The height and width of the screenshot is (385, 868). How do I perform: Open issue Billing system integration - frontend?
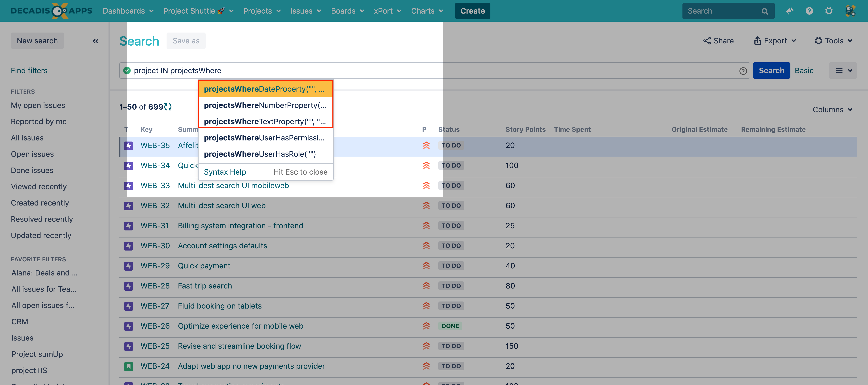click(240, 226)
